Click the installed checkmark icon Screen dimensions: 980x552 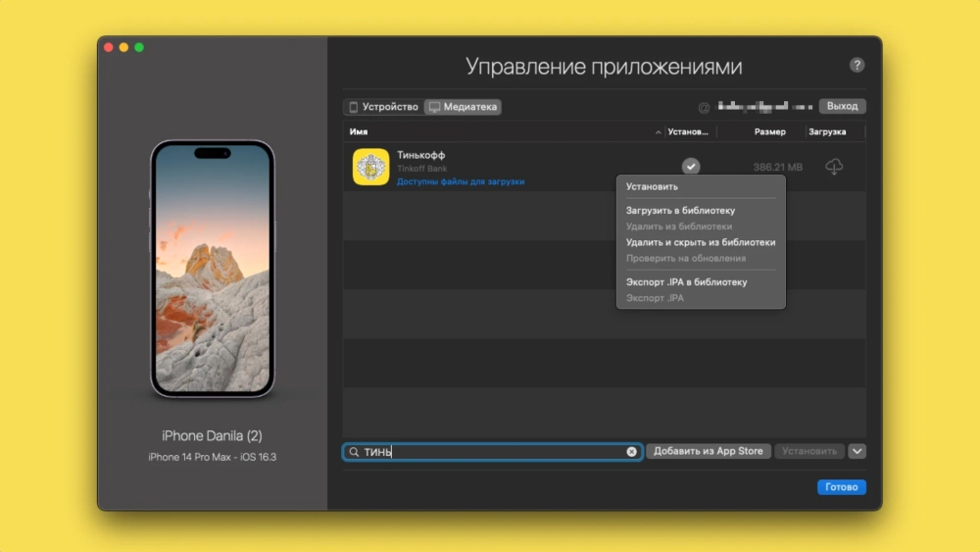tap(691, 167)
